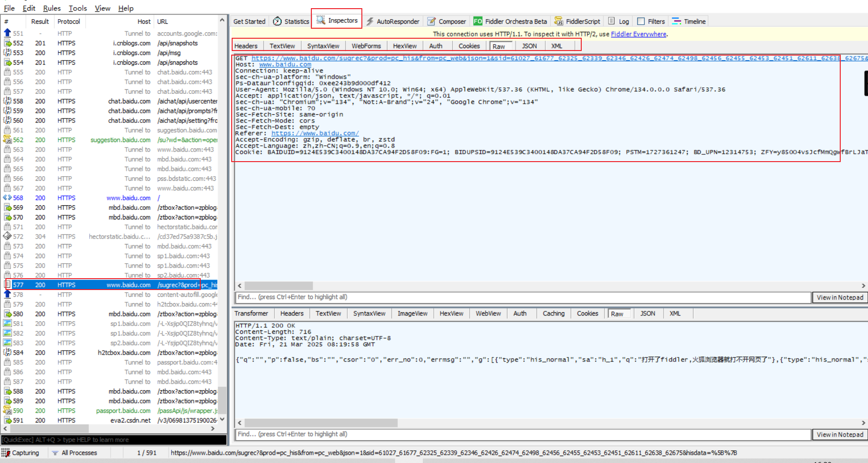Screen dimensions: 868x463
Task: Click the All Processes filter icon
Action: pos(55,453)
